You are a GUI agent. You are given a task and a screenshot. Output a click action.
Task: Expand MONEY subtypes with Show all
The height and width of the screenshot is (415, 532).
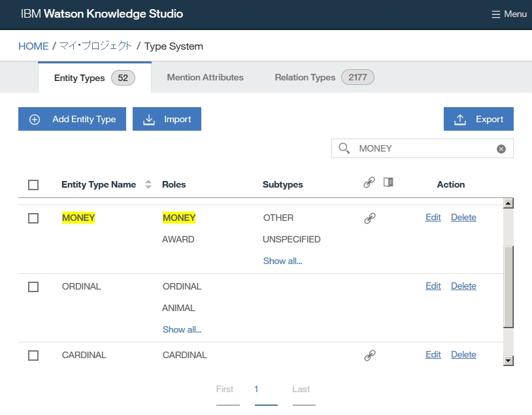pyautogui.click(x=282, y=261)
